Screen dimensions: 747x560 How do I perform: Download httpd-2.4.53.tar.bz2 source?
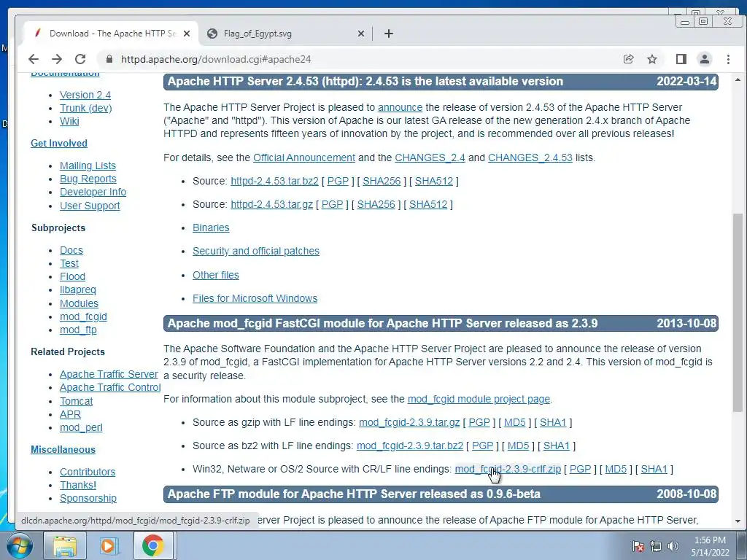(274, 181)
